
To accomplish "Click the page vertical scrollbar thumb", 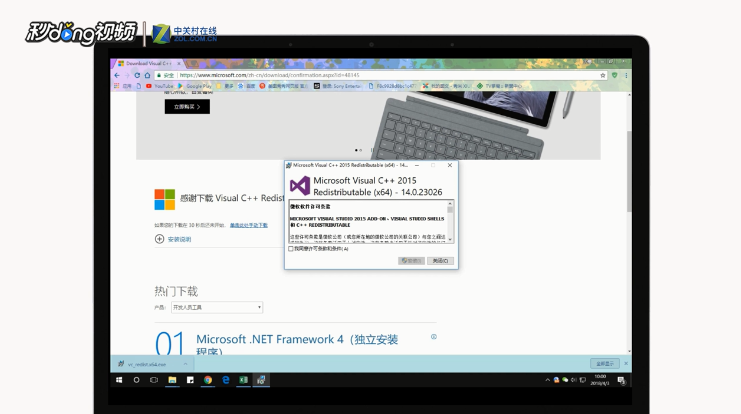I will [x=629, y=171].
